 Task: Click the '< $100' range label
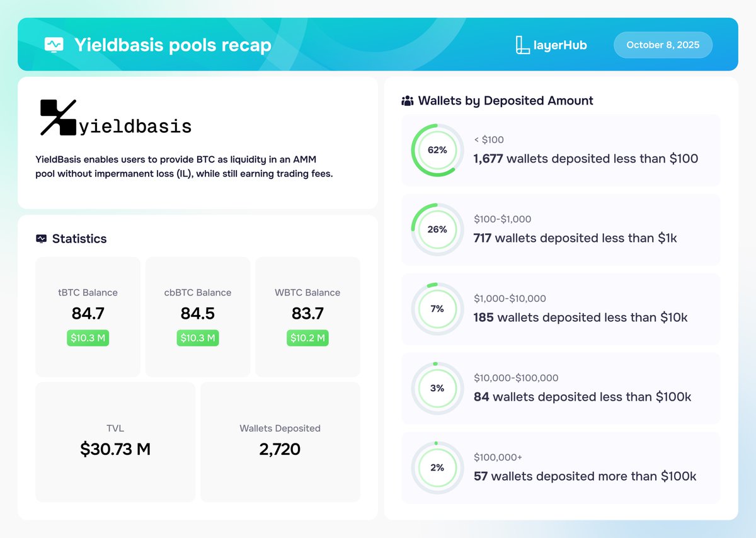point(489,140)
